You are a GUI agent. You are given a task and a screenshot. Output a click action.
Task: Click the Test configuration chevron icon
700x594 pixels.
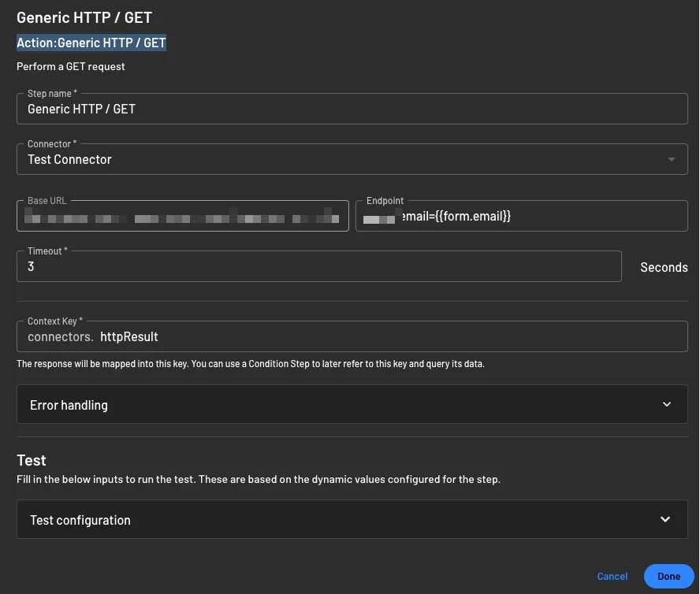coord(665,519)
